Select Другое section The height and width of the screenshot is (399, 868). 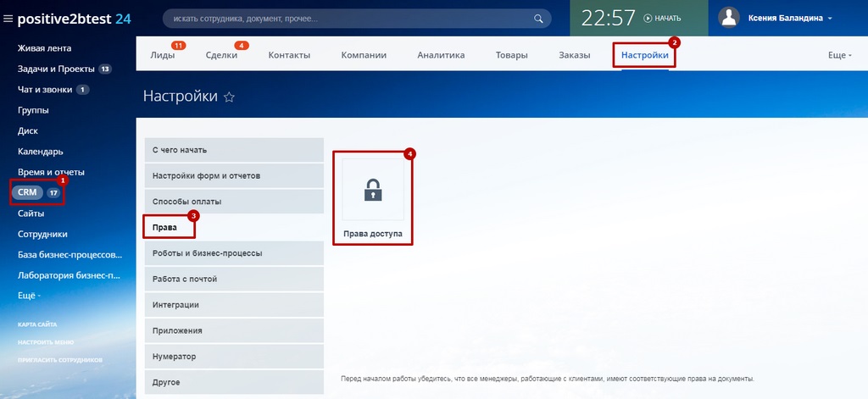coord(234,382)
